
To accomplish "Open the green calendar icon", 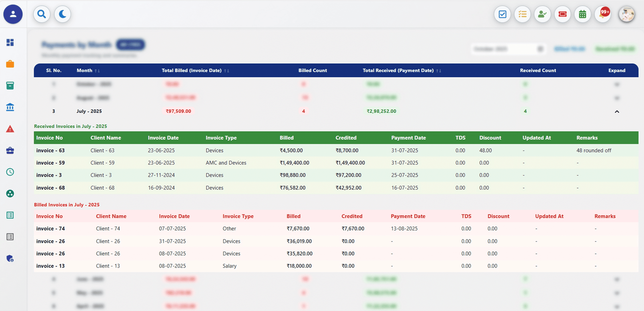I will point(582,14).
